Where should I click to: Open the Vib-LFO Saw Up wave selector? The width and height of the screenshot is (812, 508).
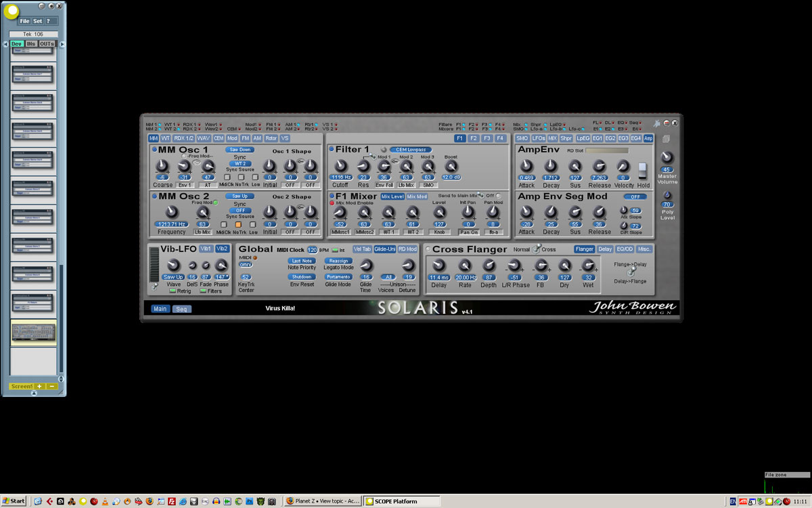coord(174,278)
